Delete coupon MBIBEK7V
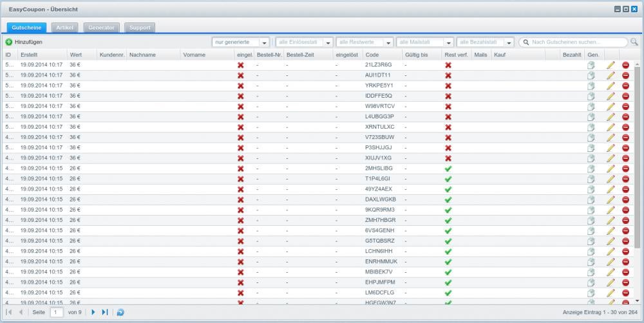The image size is (644, 323). tap(625, 272)
